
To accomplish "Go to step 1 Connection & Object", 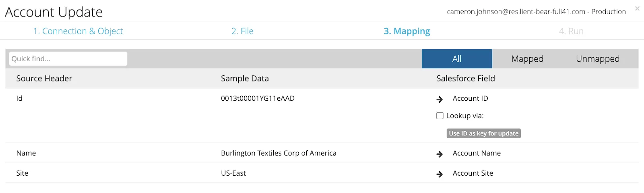I will click(78, 31).
